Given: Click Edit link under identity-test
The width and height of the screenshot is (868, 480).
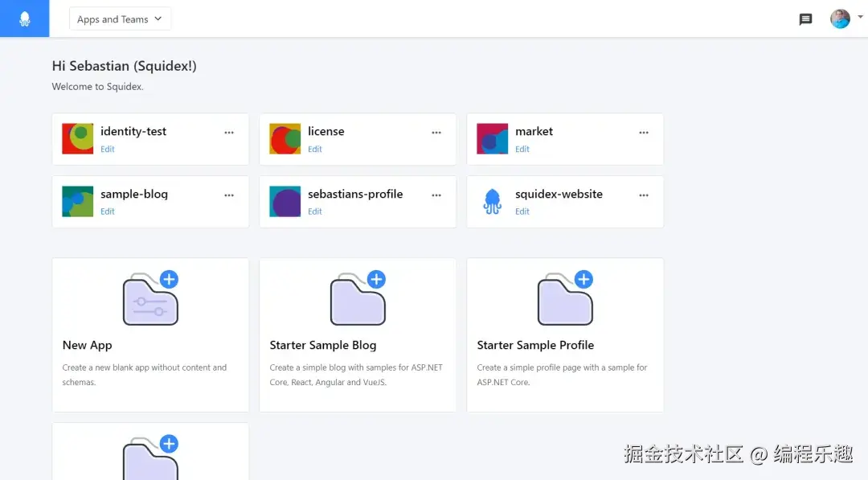Looking at the screenshot, I should click(108, 149).
